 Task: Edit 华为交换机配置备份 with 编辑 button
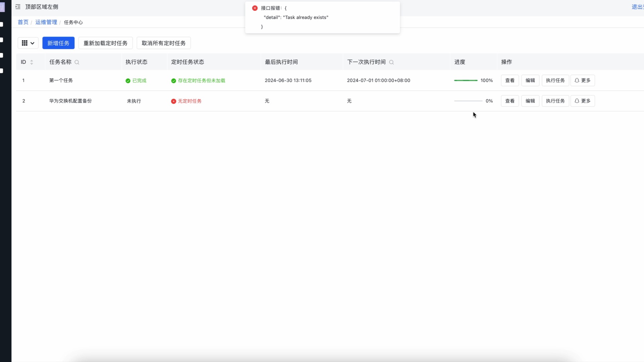click(x=530, y=101)
